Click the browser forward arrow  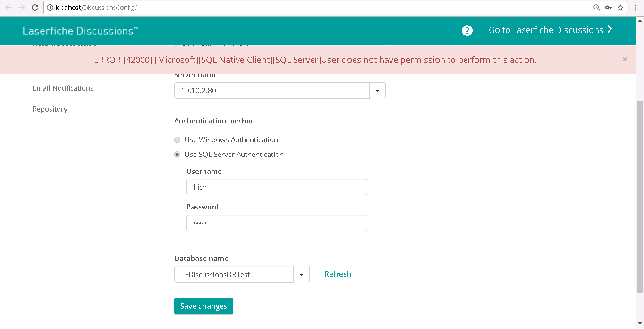21,8
